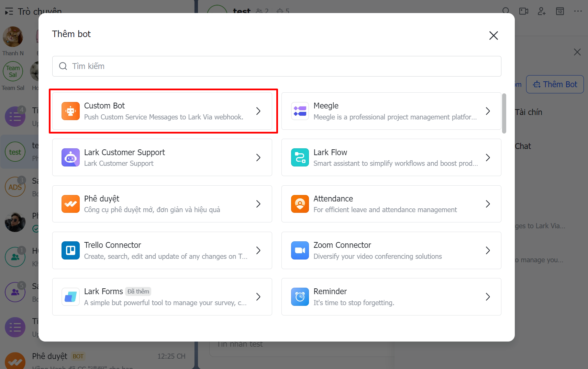Viewport: 588px width, 369px height.
Task: Expand the Reminder bot chevron
Action: click(488, 297)
